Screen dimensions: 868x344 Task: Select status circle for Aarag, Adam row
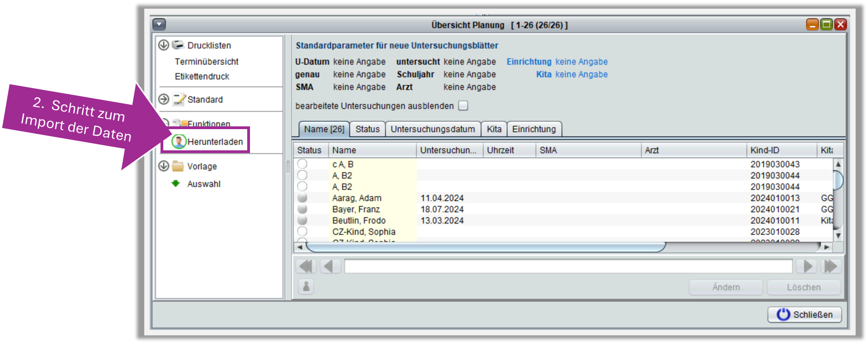click(302, 198)
